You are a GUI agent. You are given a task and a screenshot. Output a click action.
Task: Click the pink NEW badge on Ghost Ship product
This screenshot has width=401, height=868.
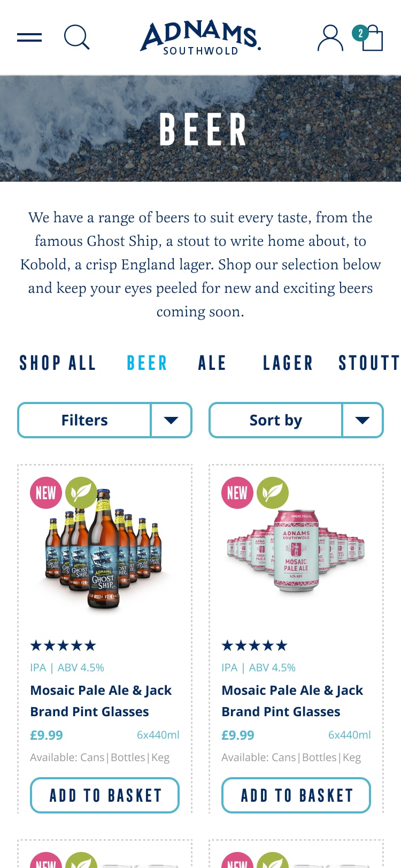point(45,492)
